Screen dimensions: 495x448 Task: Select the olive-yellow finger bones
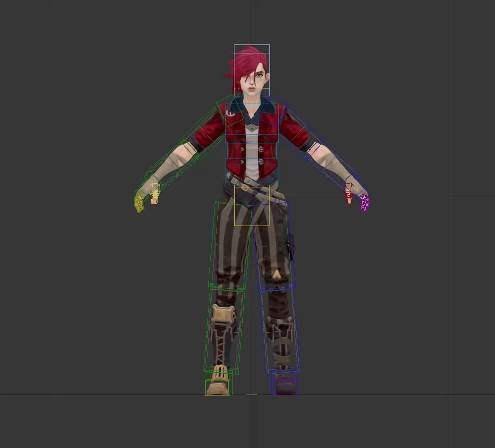click(x=139, y=204)
